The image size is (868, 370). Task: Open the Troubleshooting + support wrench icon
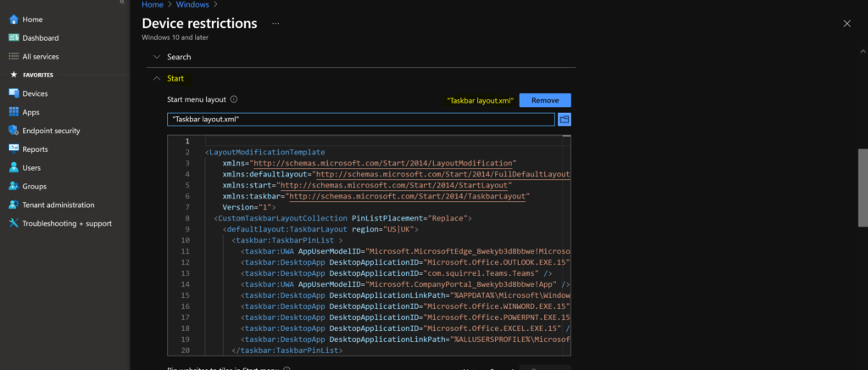[x=14, y=223]
